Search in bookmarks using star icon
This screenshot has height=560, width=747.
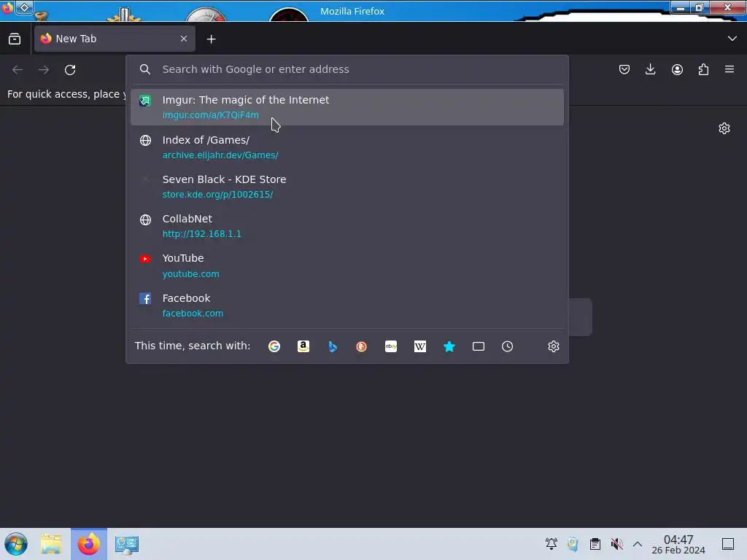coord(449,346)
